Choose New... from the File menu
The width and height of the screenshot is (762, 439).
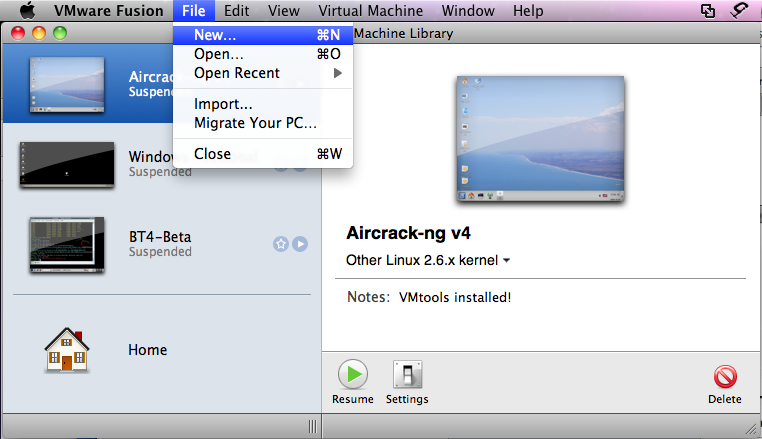tap(263, 35)
